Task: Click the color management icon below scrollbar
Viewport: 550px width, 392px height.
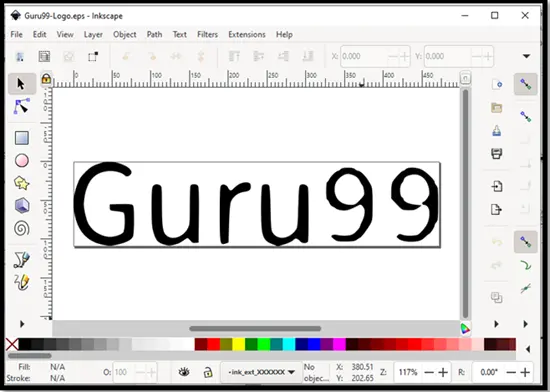Action: 465,329
